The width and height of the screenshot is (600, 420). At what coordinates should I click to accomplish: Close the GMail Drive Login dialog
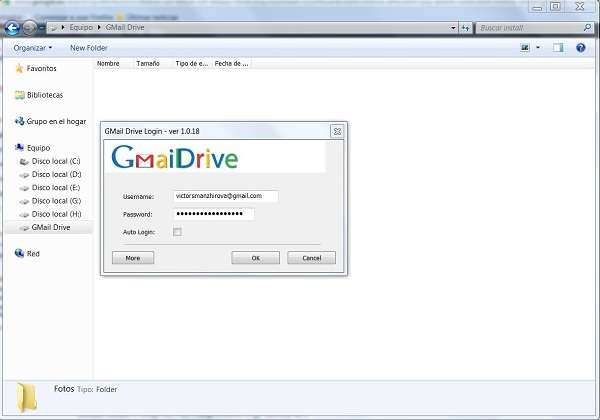337,131
